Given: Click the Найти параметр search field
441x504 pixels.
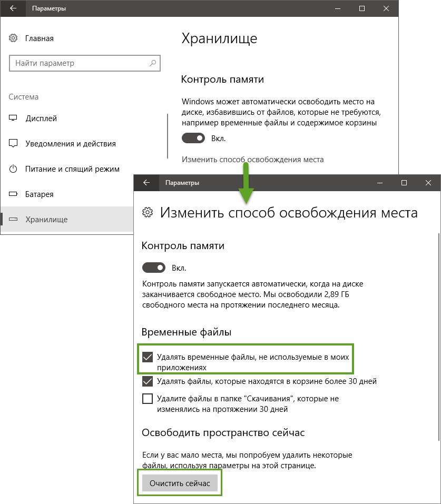Looking at the screenshot, I should click(85, 63).
